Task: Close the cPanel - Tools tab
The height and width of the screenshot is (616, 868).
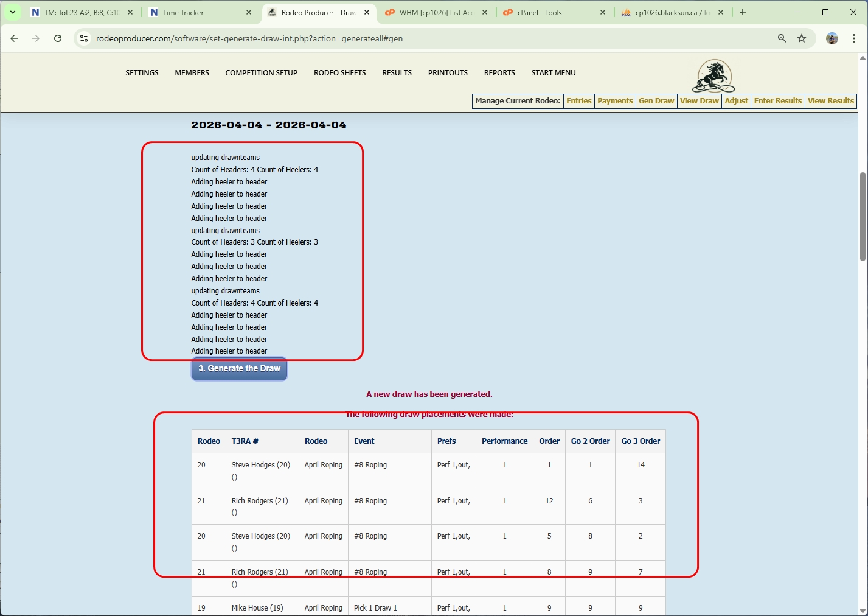Action: tap(603, 12)
